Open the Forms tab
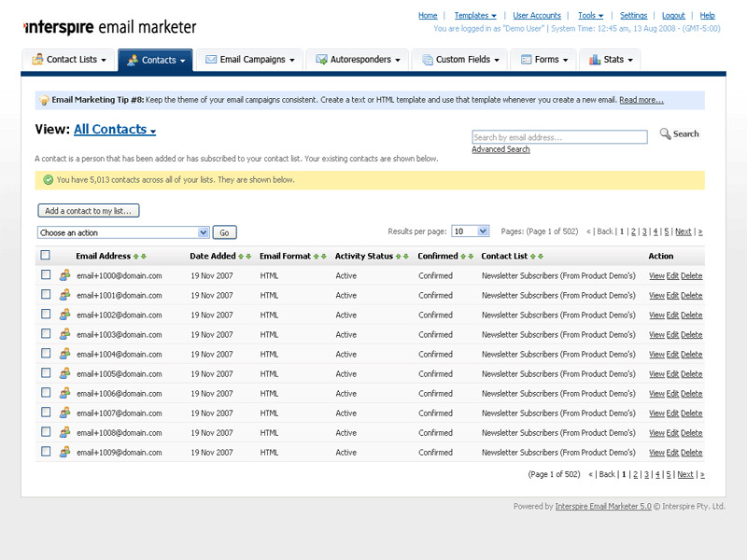Viewport: 747px width, 560px height. click(546, 60)
